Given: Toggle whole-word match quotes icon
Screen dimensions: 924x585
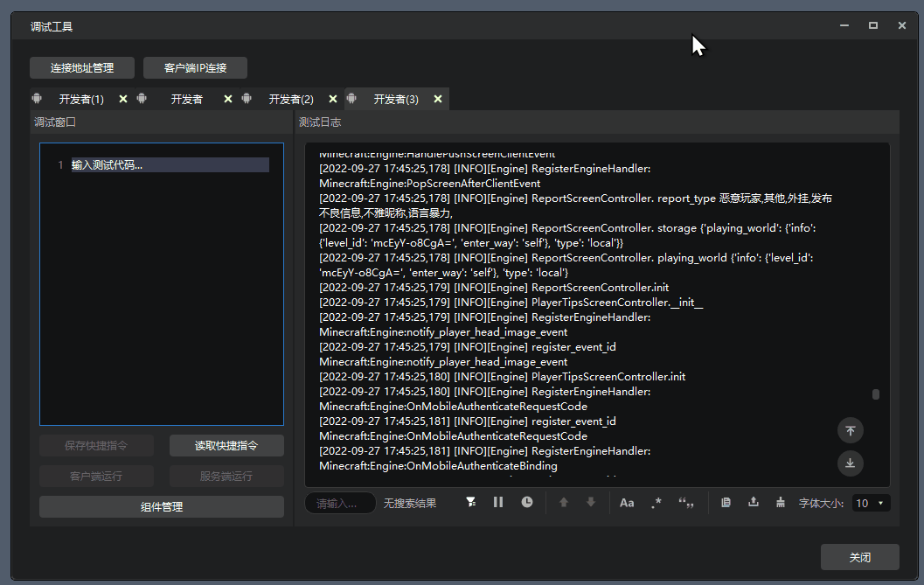Looking at the screenshot, I should pyautogui.click(x=686, y=503).
